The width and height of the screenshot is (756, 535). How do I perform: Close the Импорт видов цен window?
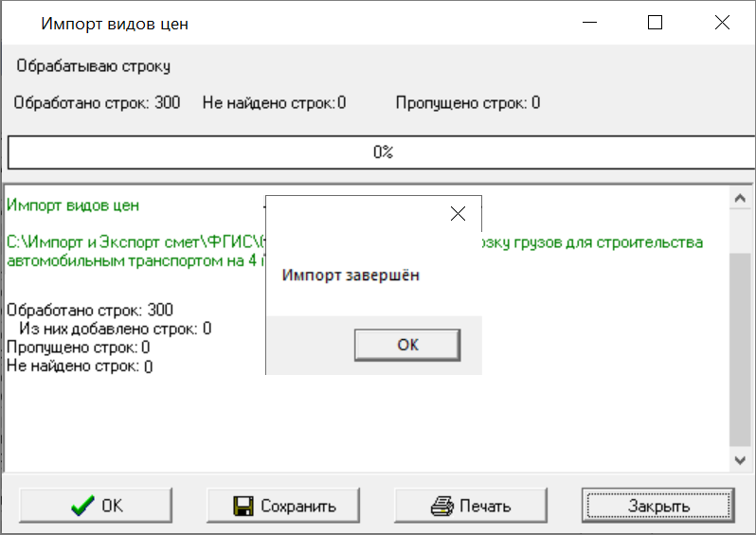722,22
